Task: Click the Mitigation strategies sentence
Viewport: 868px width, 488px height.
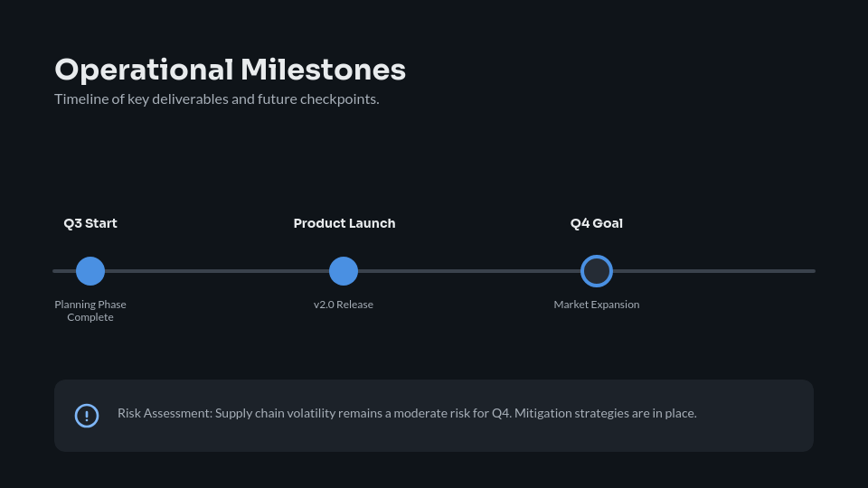Action: click(606, 413)
